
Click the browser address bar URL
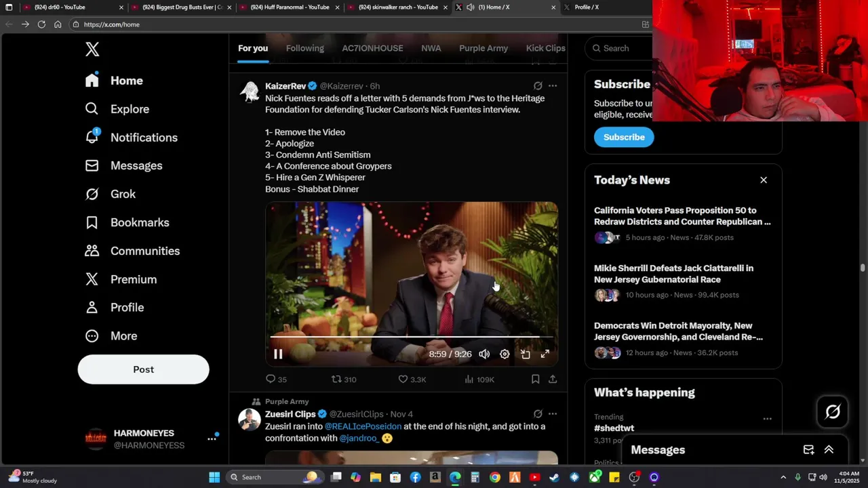[112, 24]
